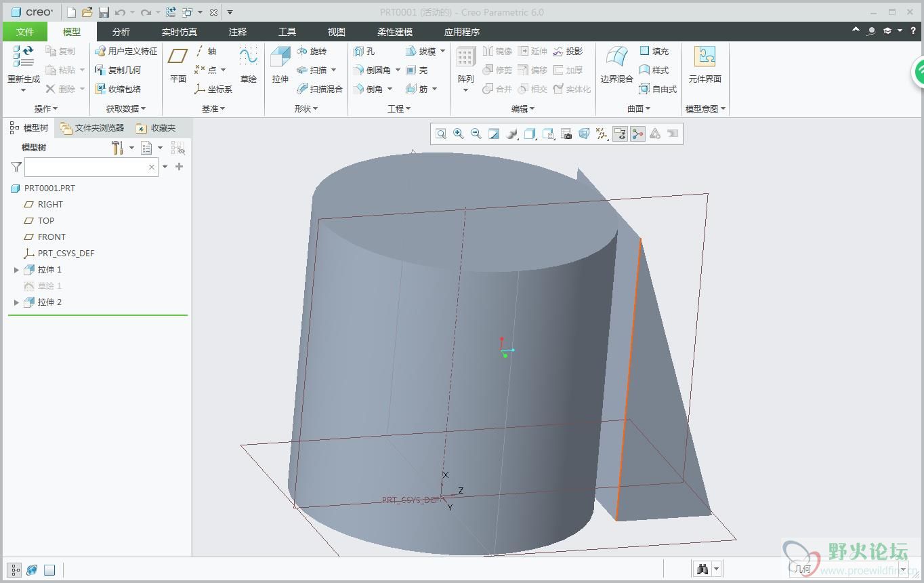
Task: Toggle full screen icon in status bar
Action: tap(49, 570)
